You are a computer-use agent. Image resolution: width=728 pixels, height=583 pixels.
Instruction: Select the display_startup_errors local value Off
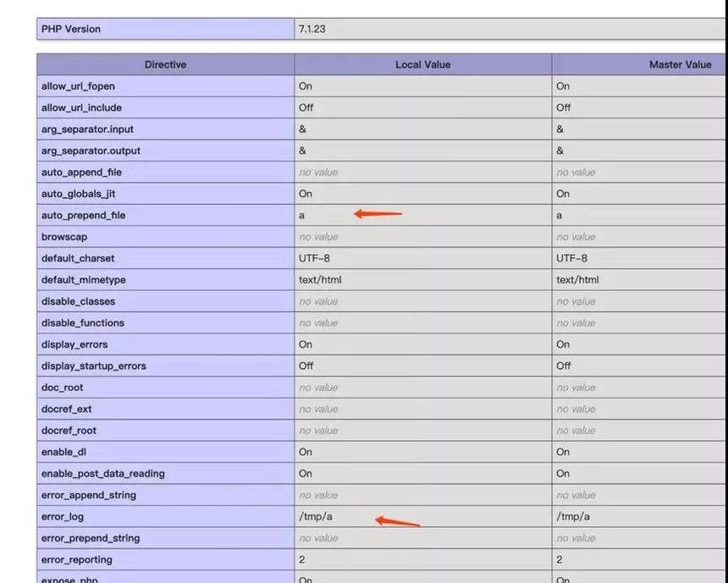pyautogui.click(x=306, y=366)
